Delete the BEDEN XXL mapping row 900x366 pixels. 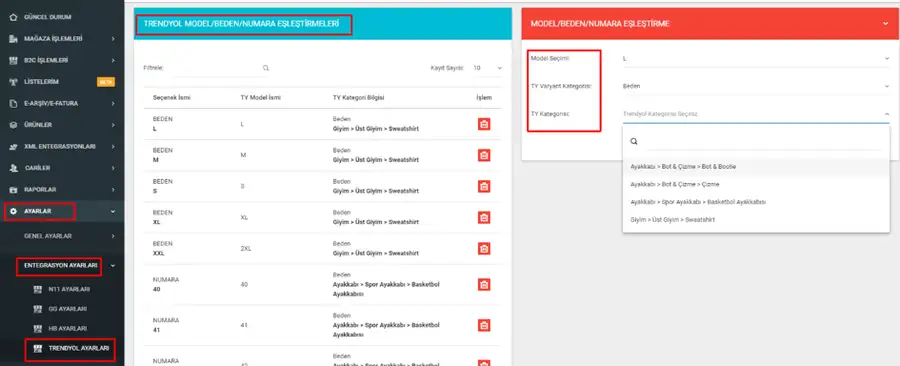[484, 248]
